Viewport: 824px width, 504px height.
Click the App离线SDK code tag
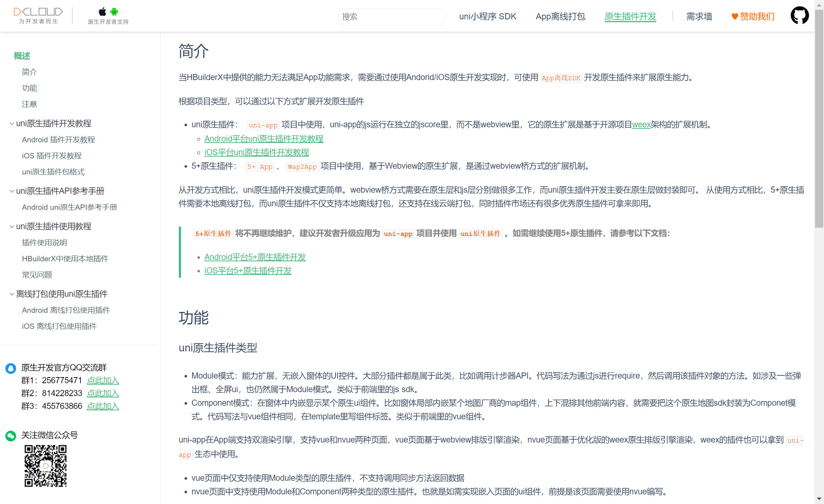(x=561, y=78)
